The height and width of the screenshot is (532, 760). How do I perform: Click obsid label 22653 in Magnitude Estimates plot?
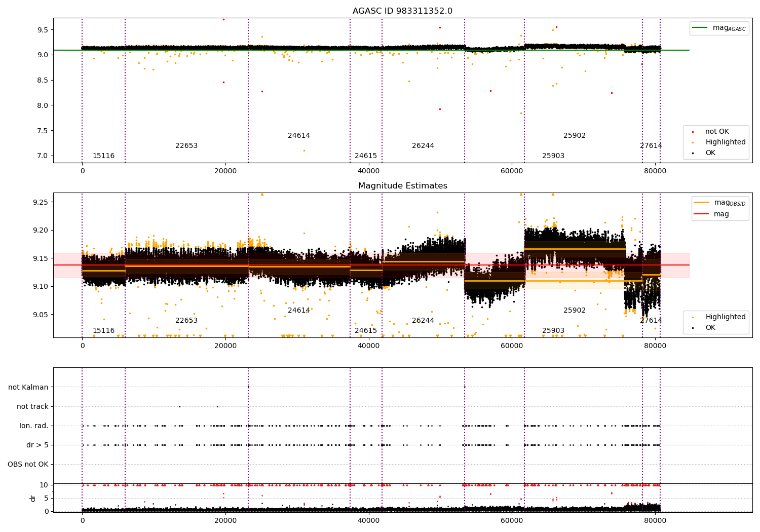pyautogui.click(x=186, y=321)
